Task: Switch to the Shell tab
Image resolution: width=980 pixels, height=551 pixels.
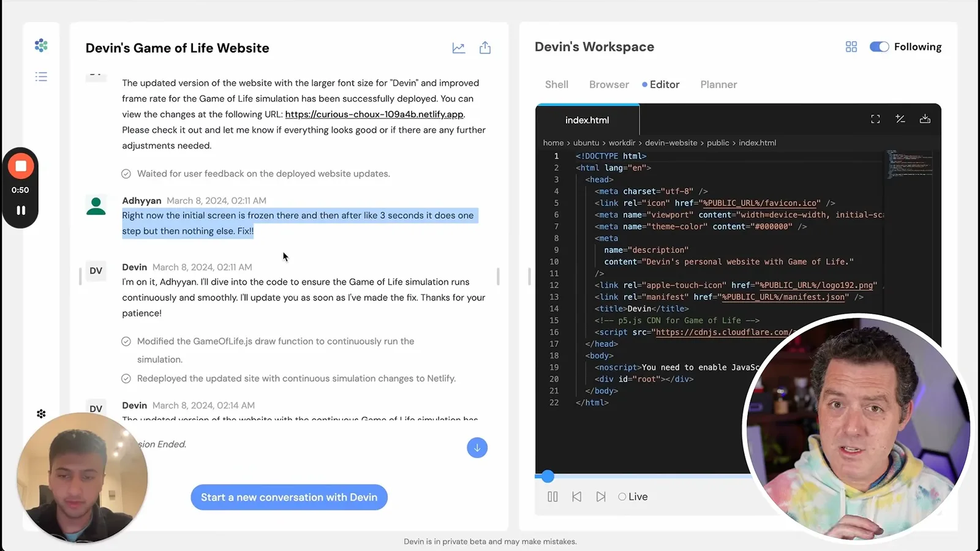Action: click(x=557, y=84)
